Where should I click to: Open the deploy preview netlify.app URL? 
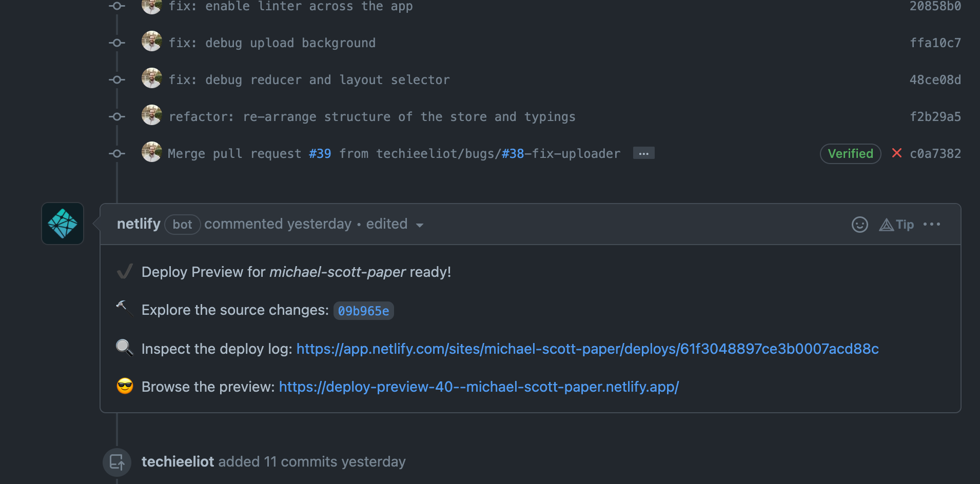pyautogui.click(x=478, y=387)
